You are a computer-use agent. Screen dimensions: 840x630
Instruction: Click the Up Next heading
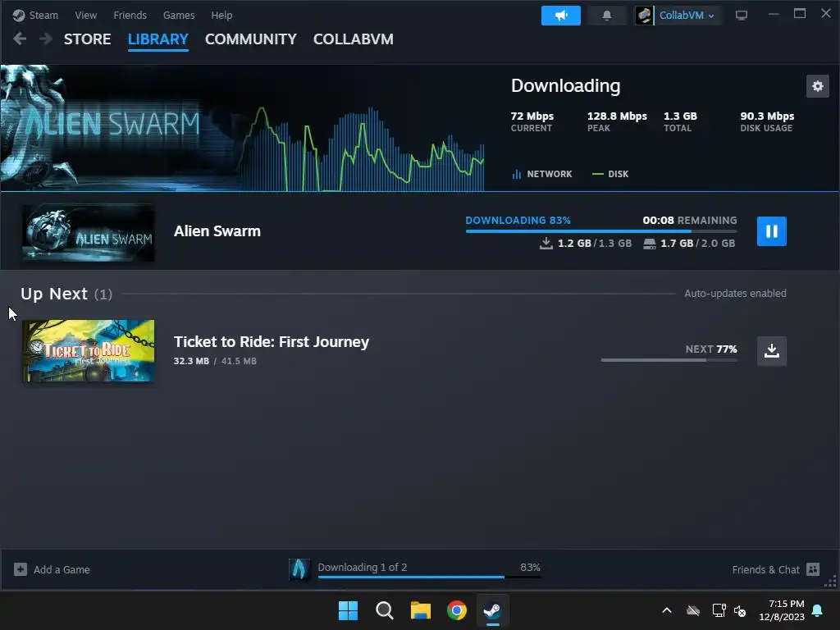(53, 294)
